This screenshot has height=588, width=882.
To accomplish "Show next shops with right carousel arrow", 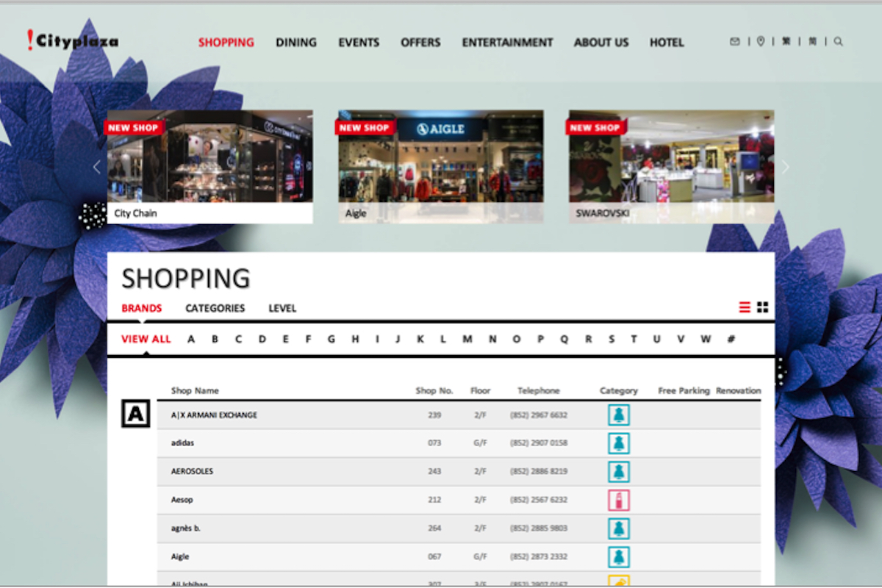I will [785, 167].
